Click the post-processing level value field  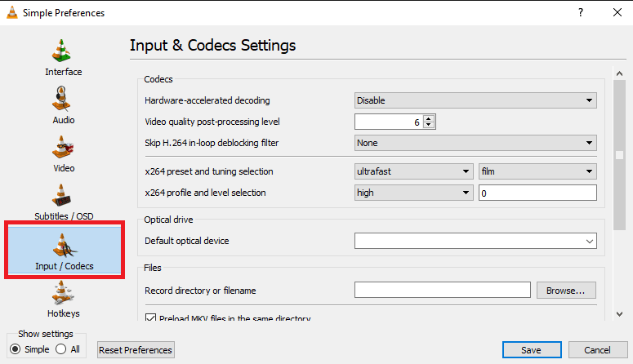point(389,122)
